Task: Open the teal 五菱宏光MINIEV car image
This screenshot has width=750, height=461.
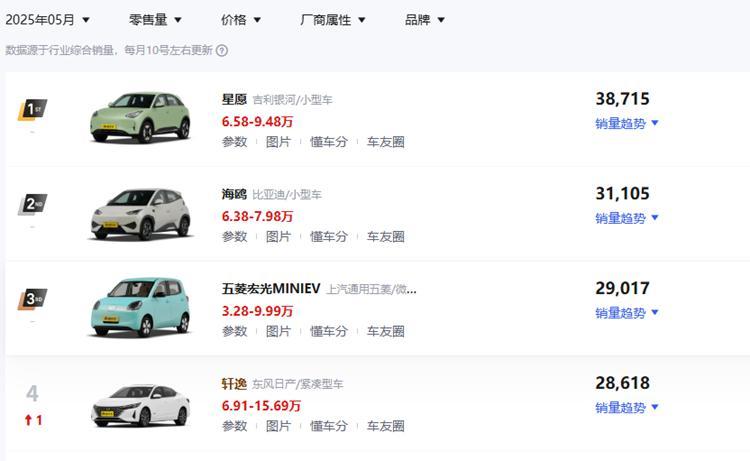Action: [140, 307]
